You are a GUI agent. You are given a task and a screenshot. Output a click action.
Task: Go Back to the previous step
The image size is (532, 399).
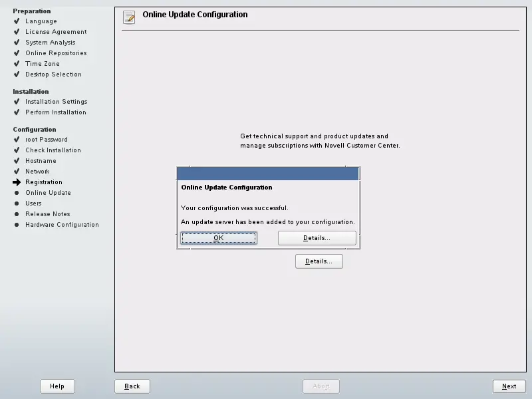coord(132,386)
